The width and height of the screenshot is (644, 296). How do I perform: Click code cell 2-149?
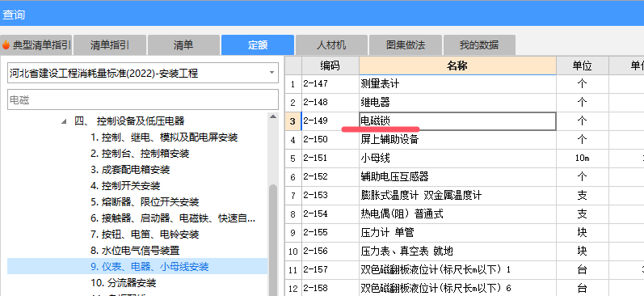(x=330, y=121)
